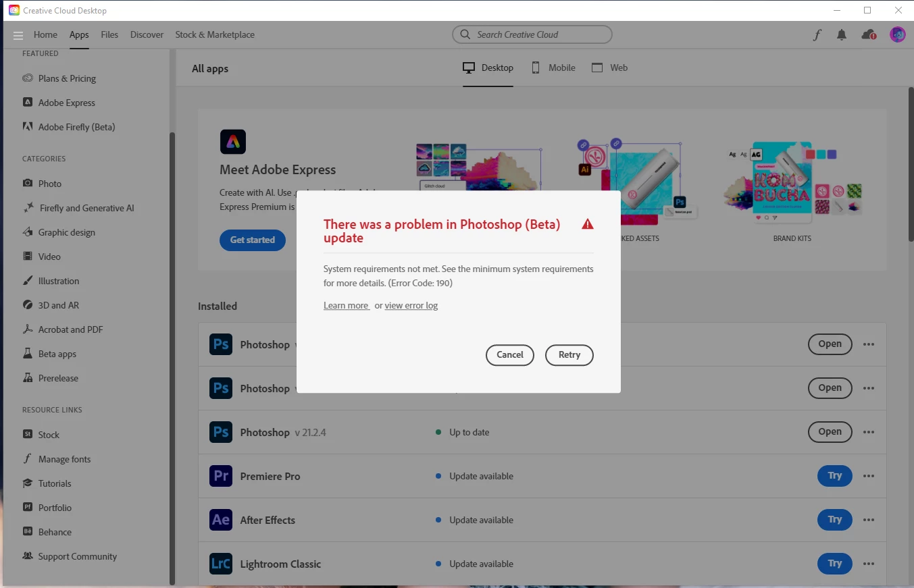Click Photoshop v 21.2.4 app icon
This screenshot has height=588, width=914.
tap(221, 432)
